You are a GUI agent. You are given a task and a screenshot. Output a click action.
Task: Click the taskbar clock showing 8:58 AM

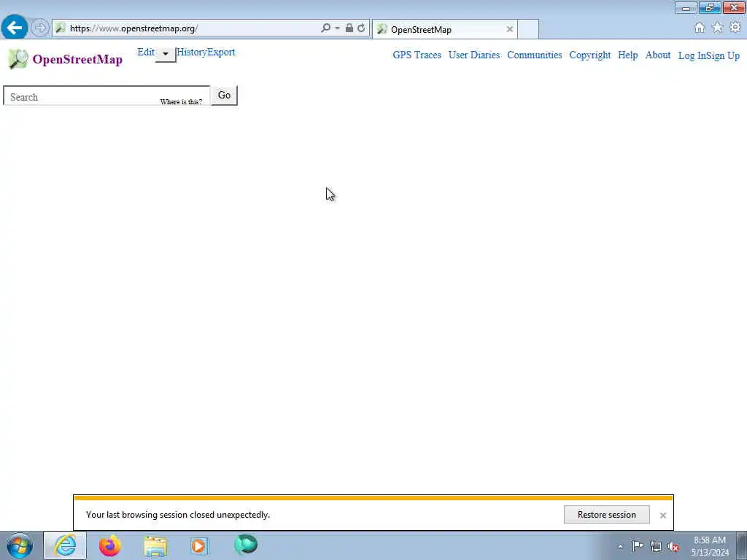(710, 546)
